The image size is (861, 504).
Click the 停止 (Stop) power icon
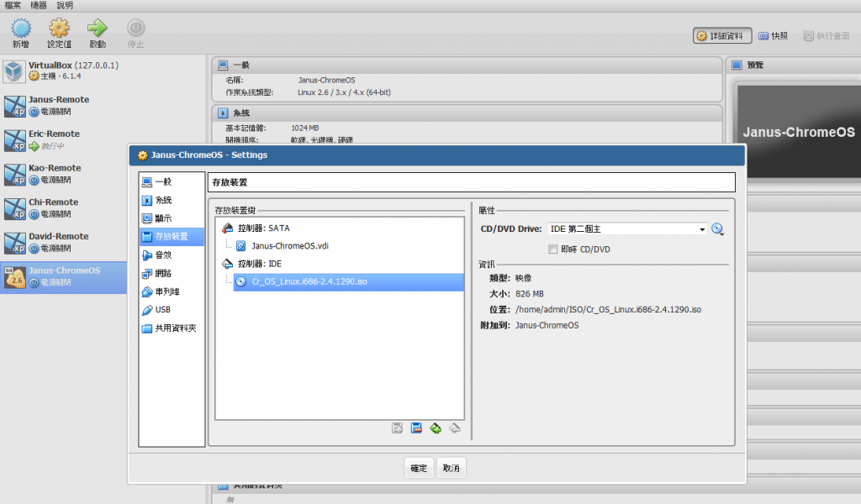pyautogui.click(x=135, y=33)
